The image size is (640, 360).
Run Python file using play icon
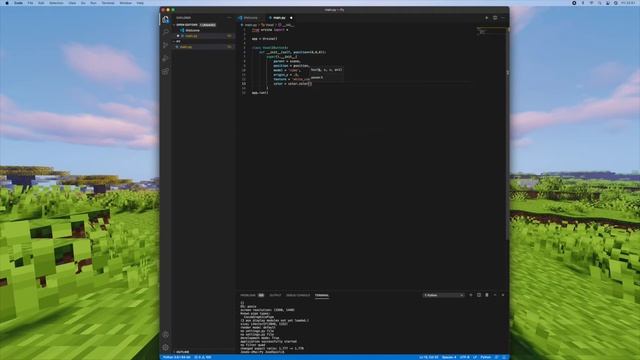(487, 18)
